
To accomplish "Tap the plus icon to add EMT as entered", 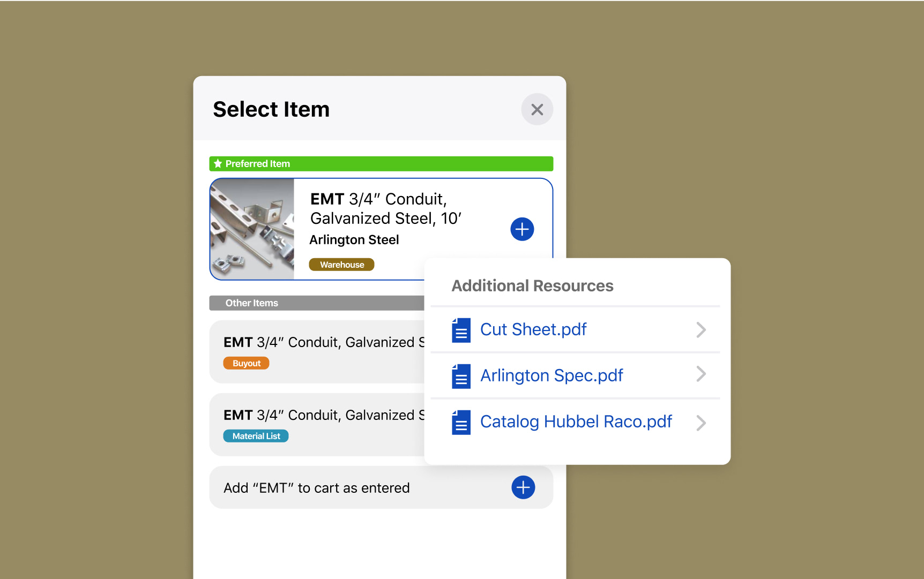I will [x=523, y=487].
